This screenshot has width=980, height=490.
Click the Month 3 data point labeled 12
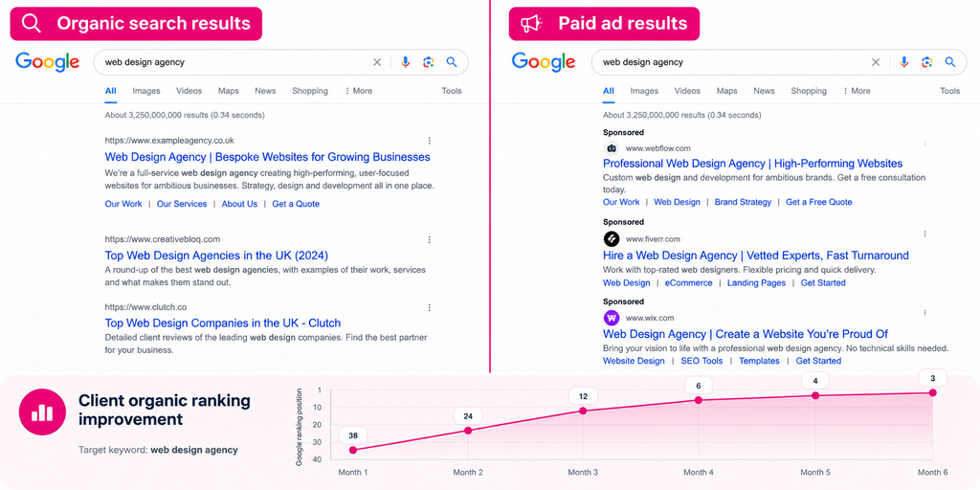tap(583, 411)
